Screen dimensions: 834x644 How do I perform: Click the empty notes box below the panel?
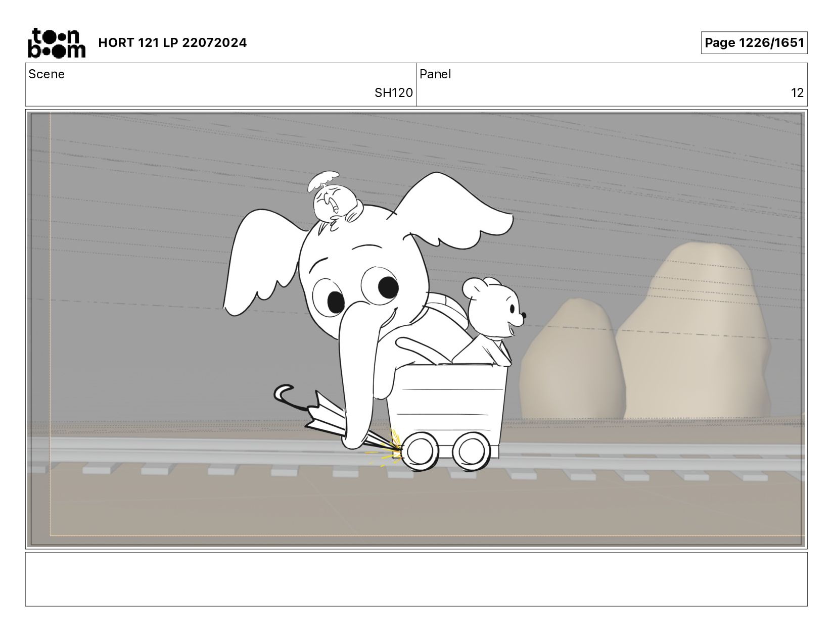[x=416, y=579]
